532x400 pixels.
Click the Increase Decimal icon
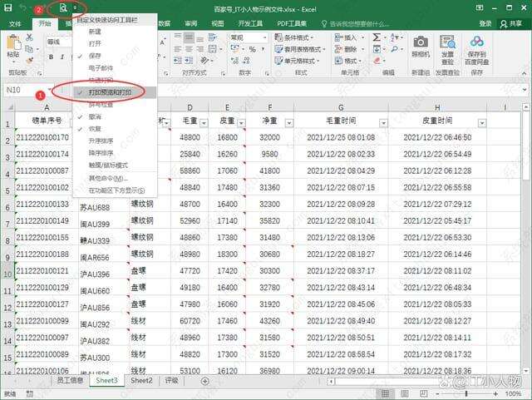(234, 61)
